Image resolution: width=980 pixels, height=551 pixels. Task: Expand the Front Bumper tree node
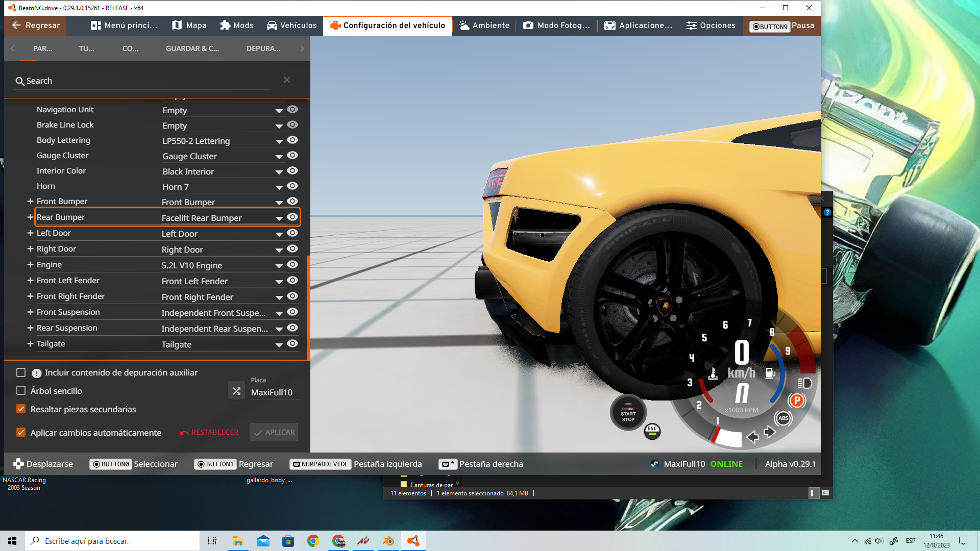30,201
